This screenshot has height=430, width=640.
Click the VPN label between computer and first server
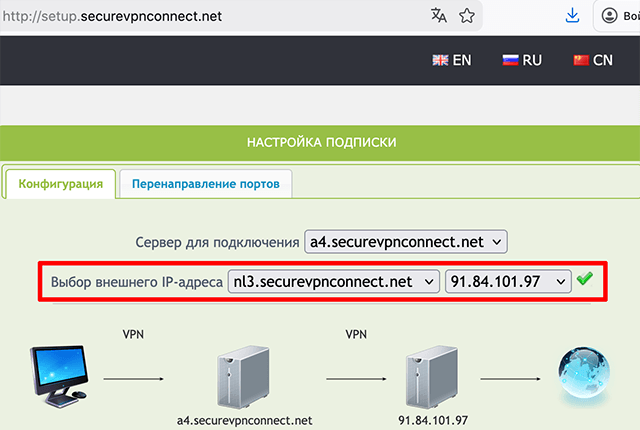[133, 335]
